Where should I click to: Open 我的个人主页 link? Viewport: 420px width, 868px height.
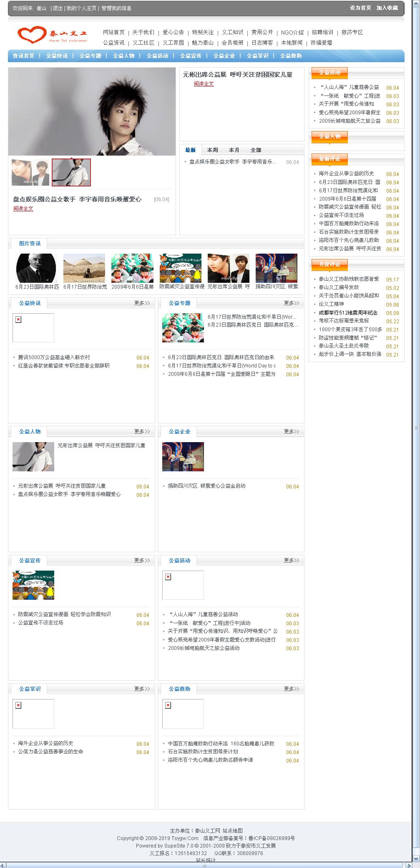[81, 8]
